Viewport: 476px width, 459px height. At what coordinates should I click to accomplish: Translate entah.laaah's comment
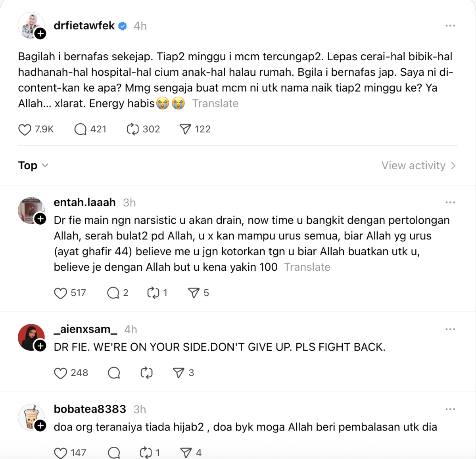pyautogui.click(x=307, y=267)
